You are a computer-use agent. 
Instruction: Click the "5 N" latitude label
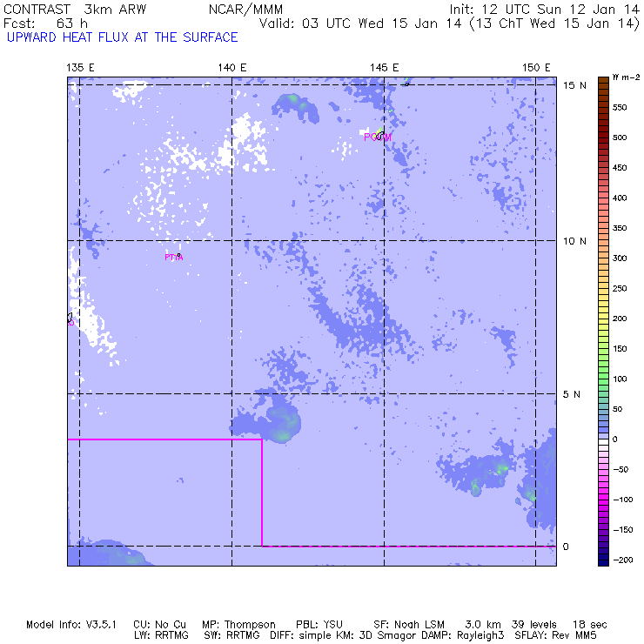(571, 394)
